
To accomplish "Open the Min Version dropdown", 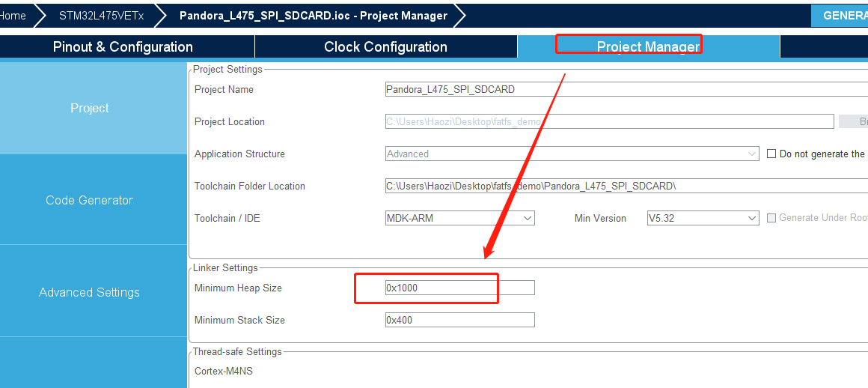I will [703, 218].
